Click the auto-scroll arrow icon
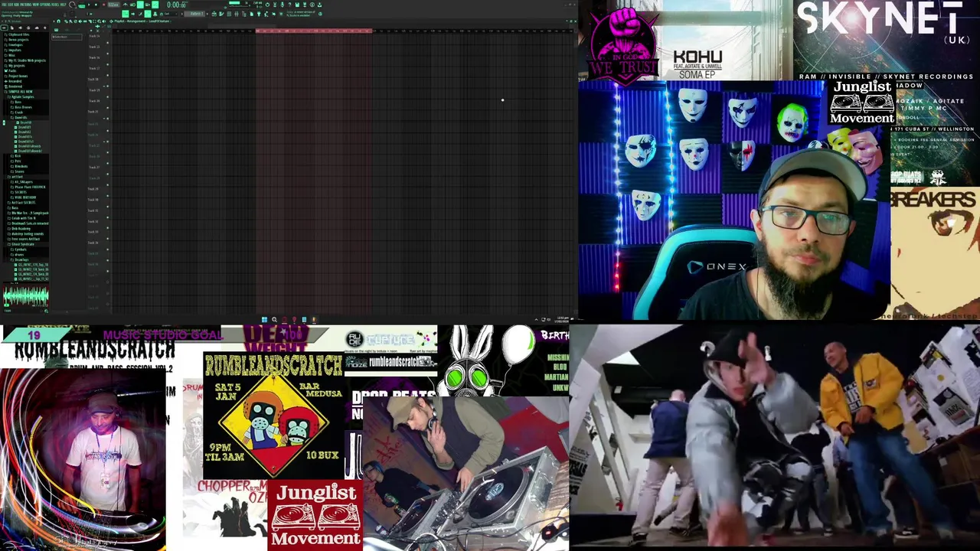 133,14
